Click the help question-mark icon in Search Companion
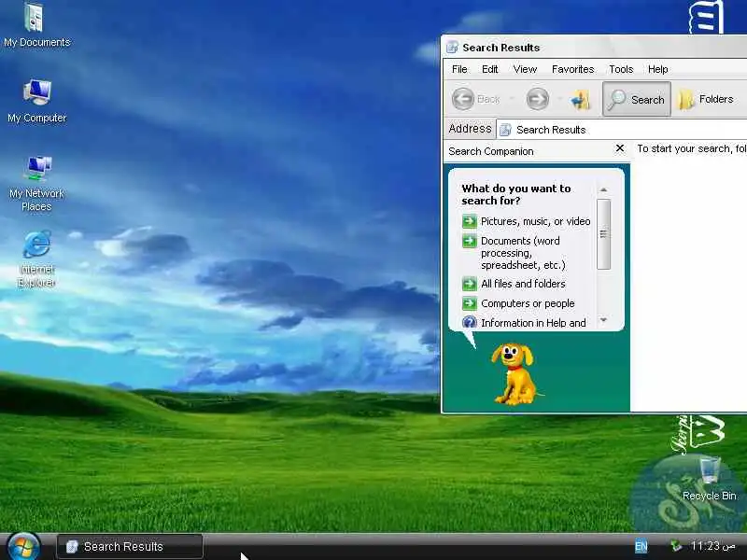 (x=470, y=322)
